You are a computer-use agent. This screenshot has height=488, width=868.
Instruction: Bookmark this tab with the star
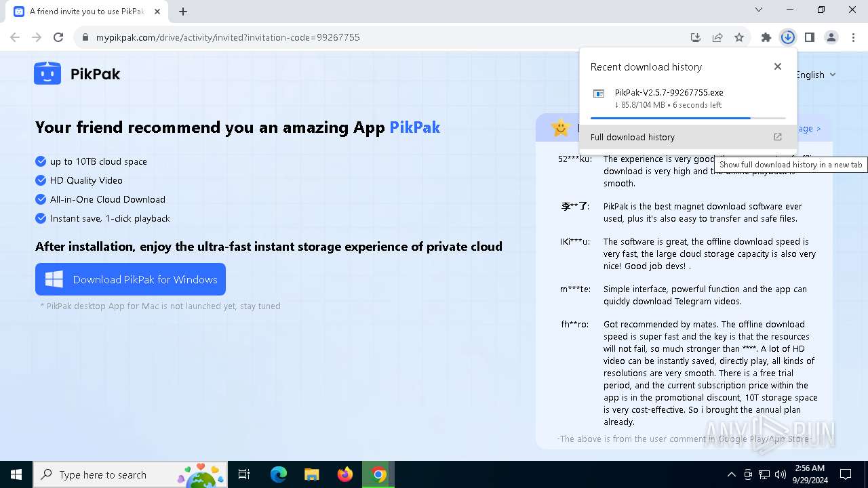(739, 37)
